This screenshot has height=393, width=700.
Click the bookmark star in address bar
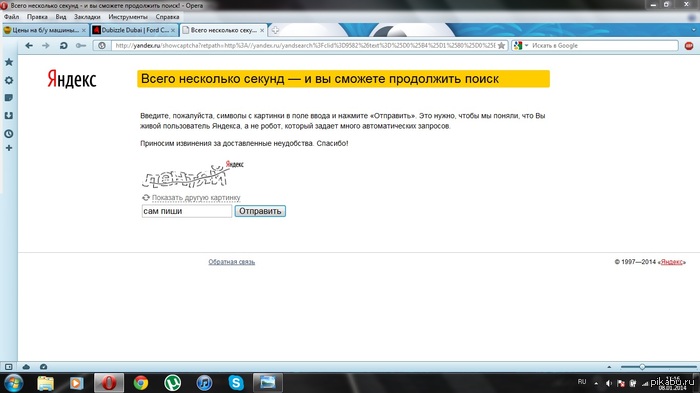[x=502, y=46]
